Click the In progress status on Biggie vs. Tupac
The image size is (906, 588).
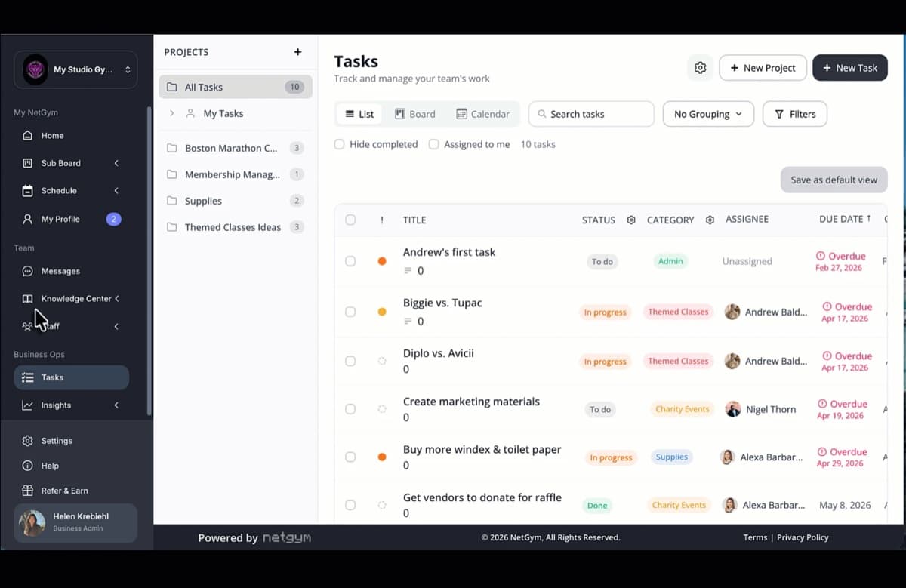606,312
